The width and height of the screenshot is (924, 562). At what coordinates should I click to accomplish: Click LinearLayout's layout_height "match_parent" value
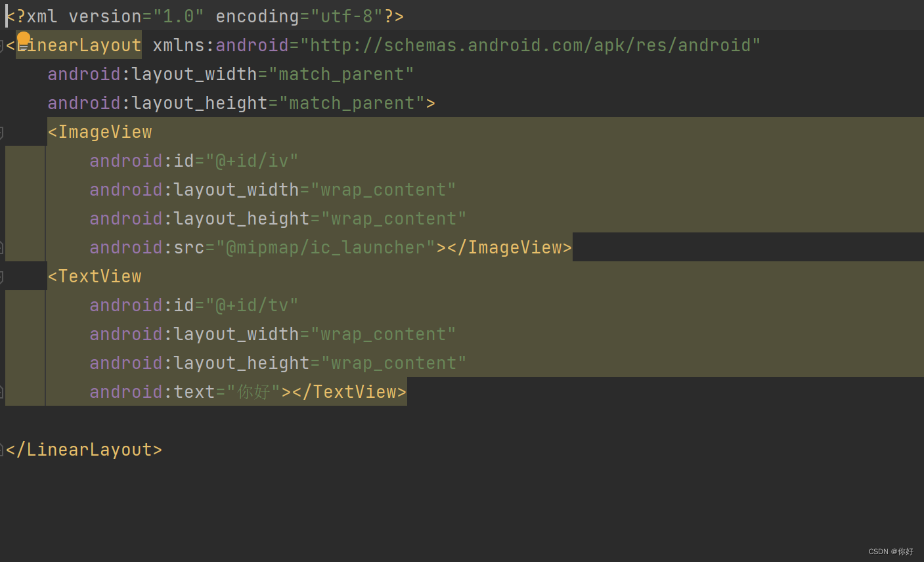(352, 103)
